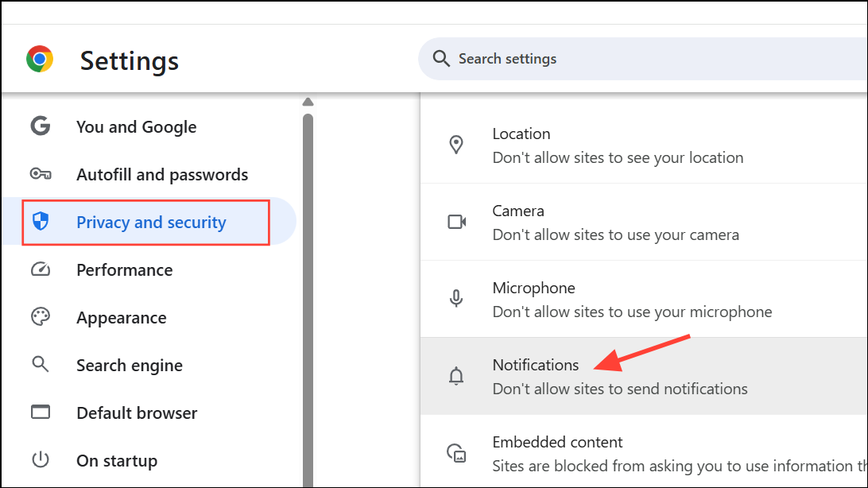Click the key icon for Autofill
This screenshot has height=488, width=868.
pos(40,174)
